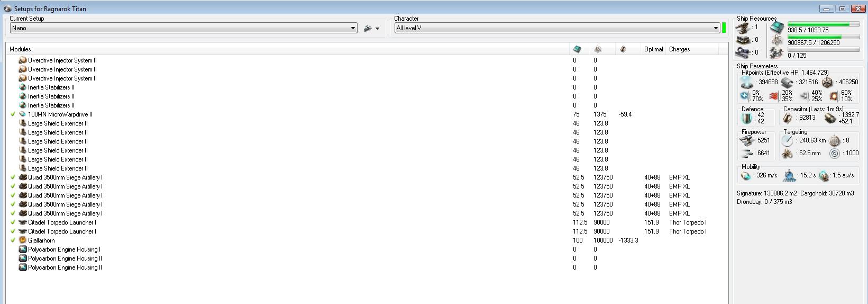Select the Polycarbon Engine Housing I row
This screenshot has width=868, height=304.
(x=367, y=249)
